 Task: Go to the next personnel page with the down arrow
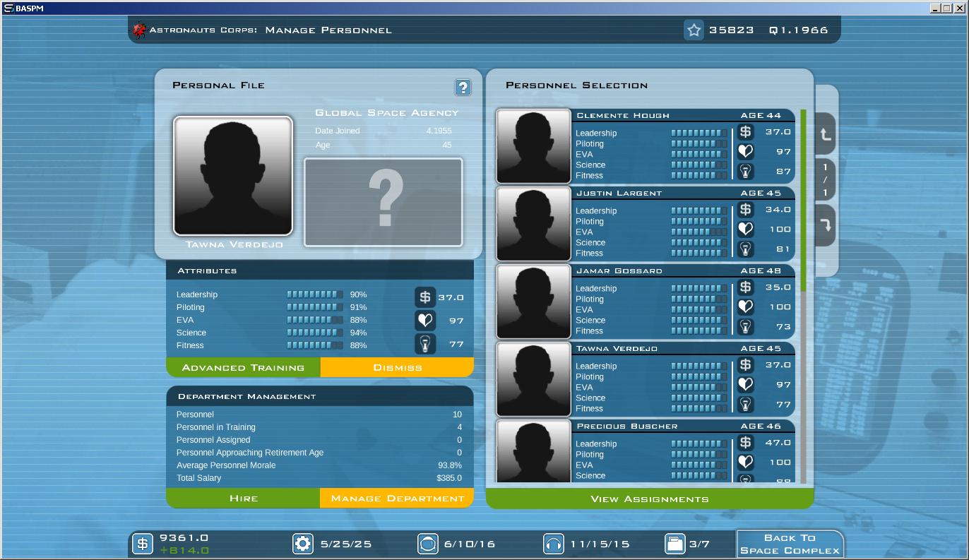coord(825,226)
